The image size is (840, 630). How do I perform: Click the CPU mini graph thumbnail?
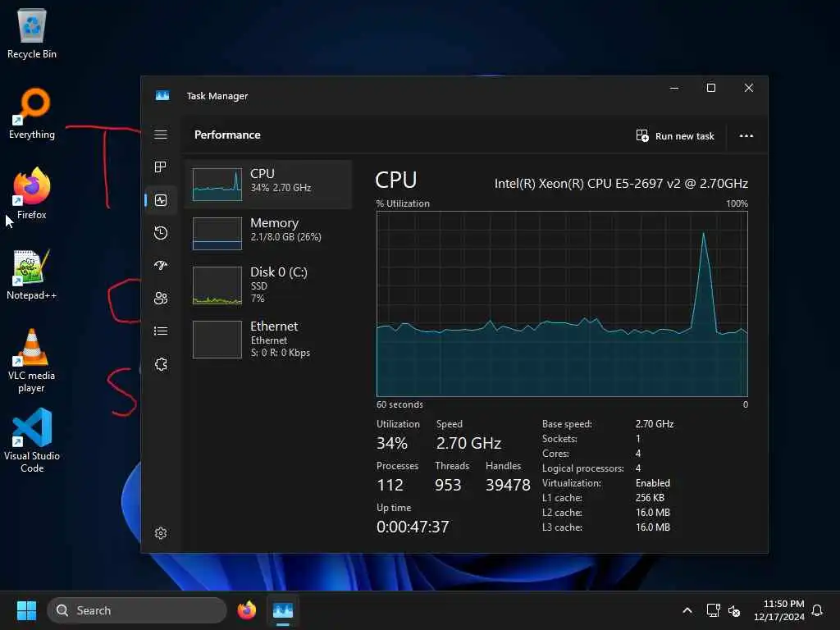(x=217, y=185)
